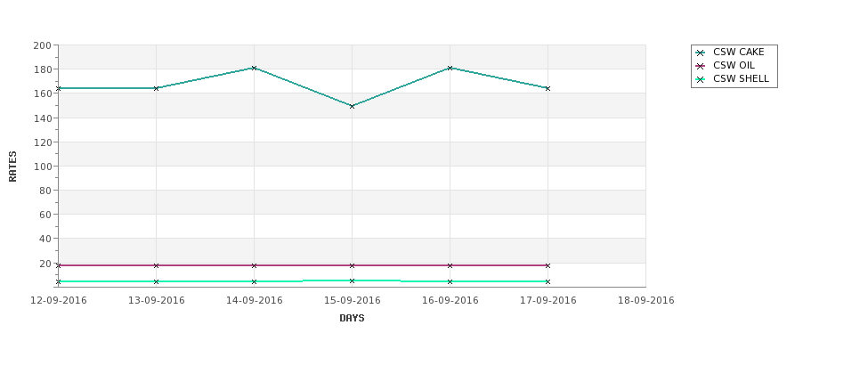This screenshot has width=868, height=382.
Task: Click the RATES axis title
Action: click(12, 167)
